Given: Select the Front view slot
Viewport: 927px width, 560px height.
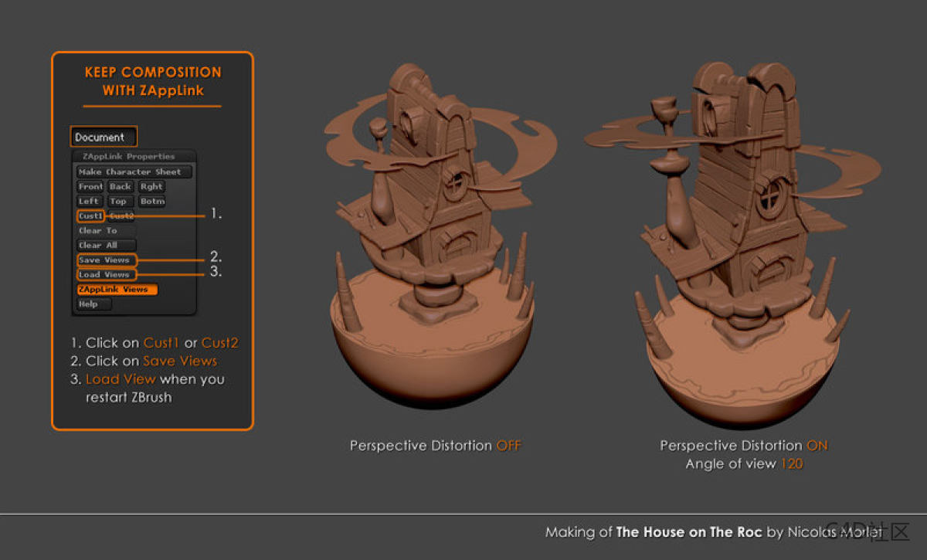Looking at the screenshot, I should (90, 187).
